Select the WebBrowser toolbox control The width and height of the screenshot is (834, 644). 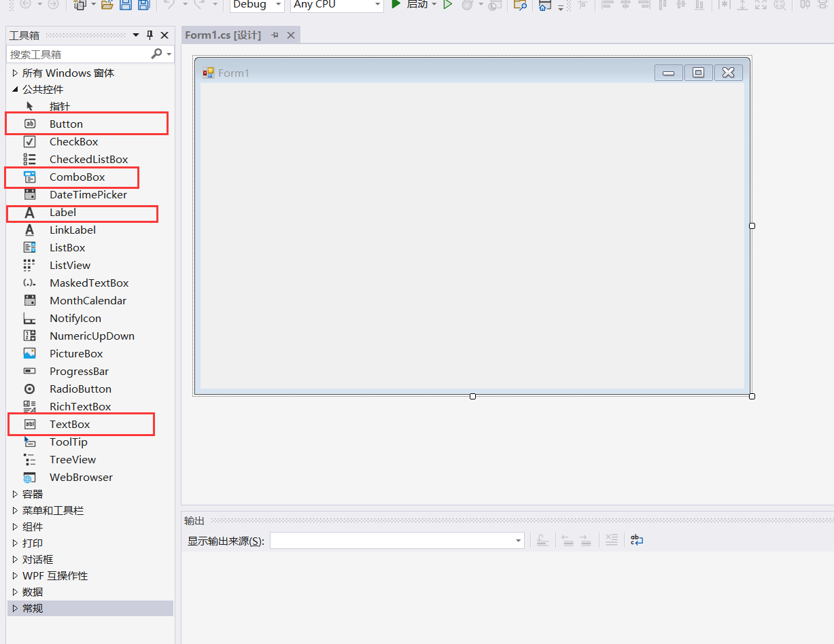coord(90,477)
